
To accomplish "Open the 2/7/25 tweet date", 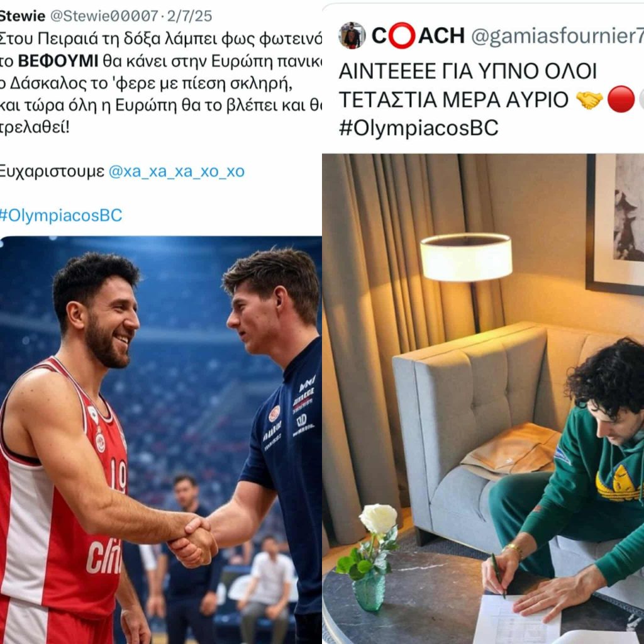I will tap(189, 16).
